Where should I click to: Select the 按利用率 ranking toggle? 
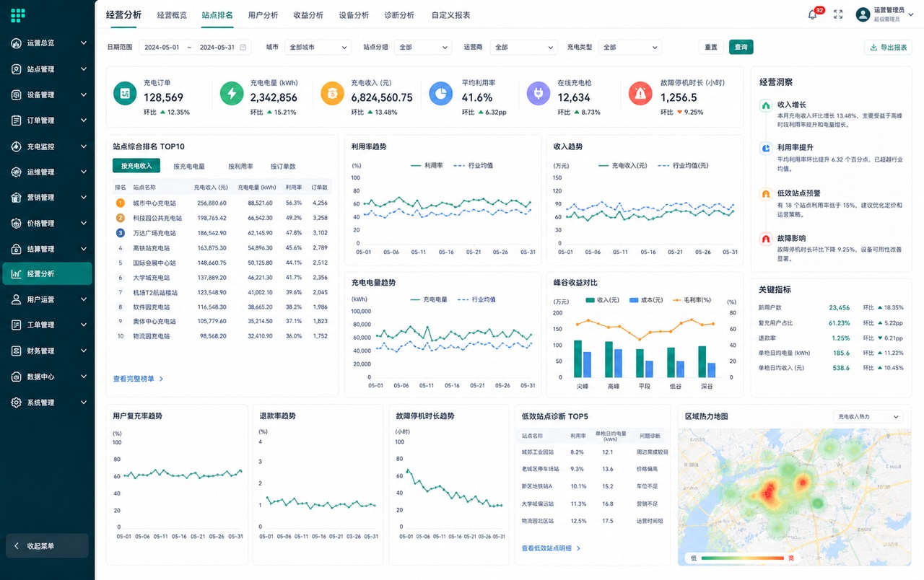tap(240, 167)
